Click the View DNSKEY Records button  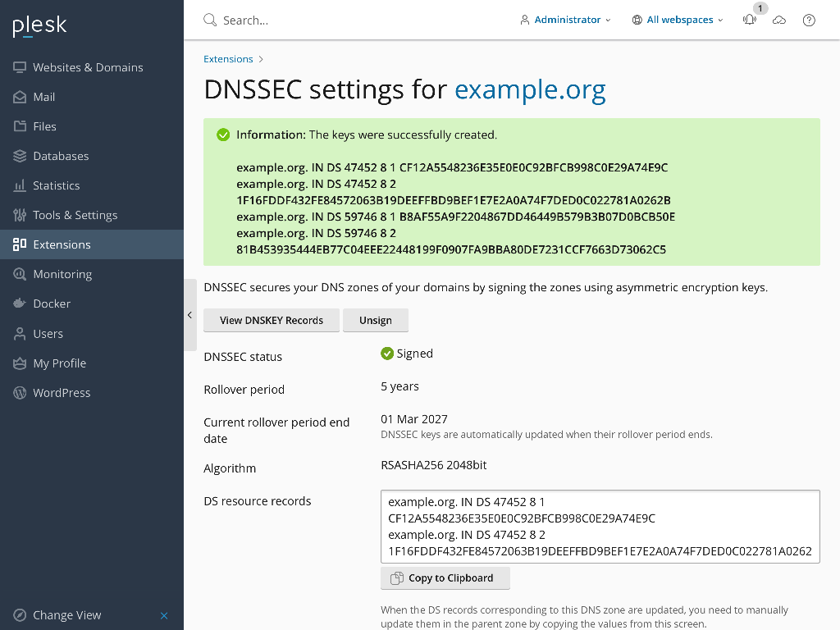tap(271, 320)
